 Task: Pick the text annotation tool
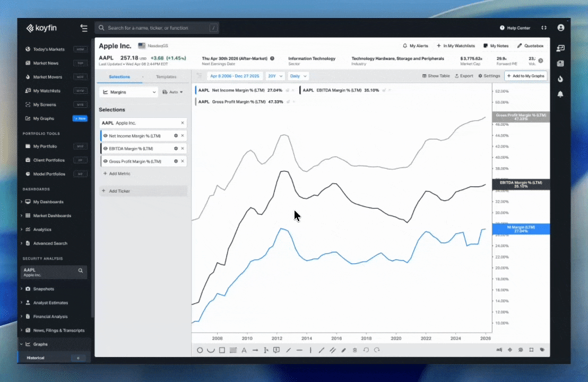pos(244,350)
